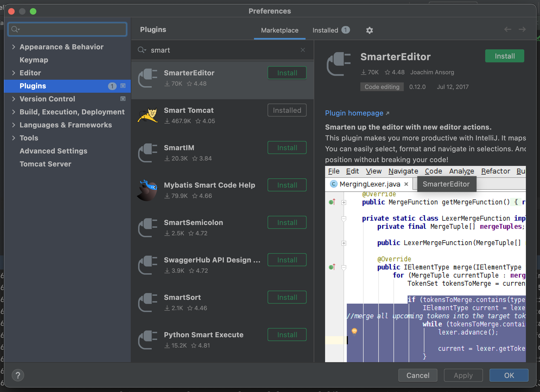Install the SmarterEditor plugin

[x=504, y=56]
